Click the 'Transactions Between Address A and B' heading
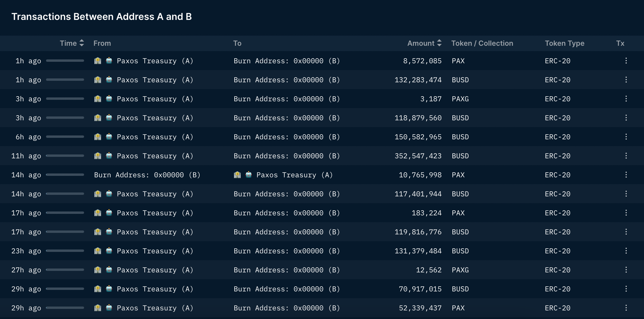The height and width of the screenshot is (319, 644). click(102, 17)
